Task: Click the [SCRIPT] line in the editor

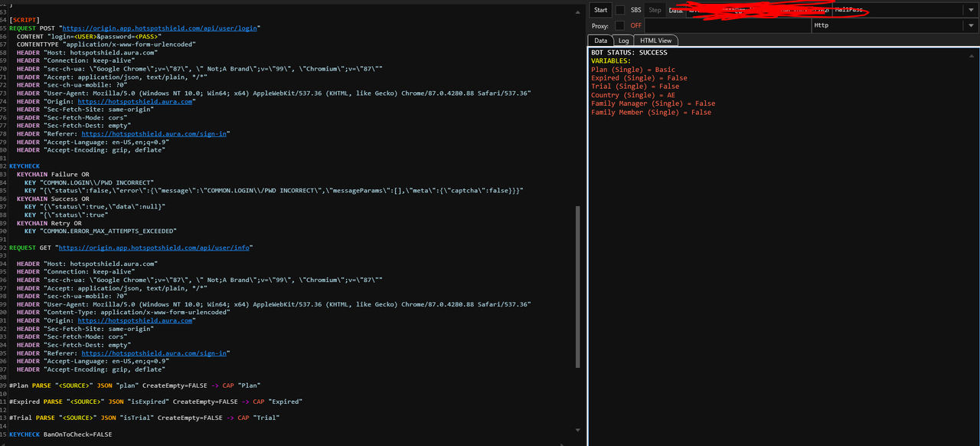Action: pyautogui.click(x=24, y=19)
